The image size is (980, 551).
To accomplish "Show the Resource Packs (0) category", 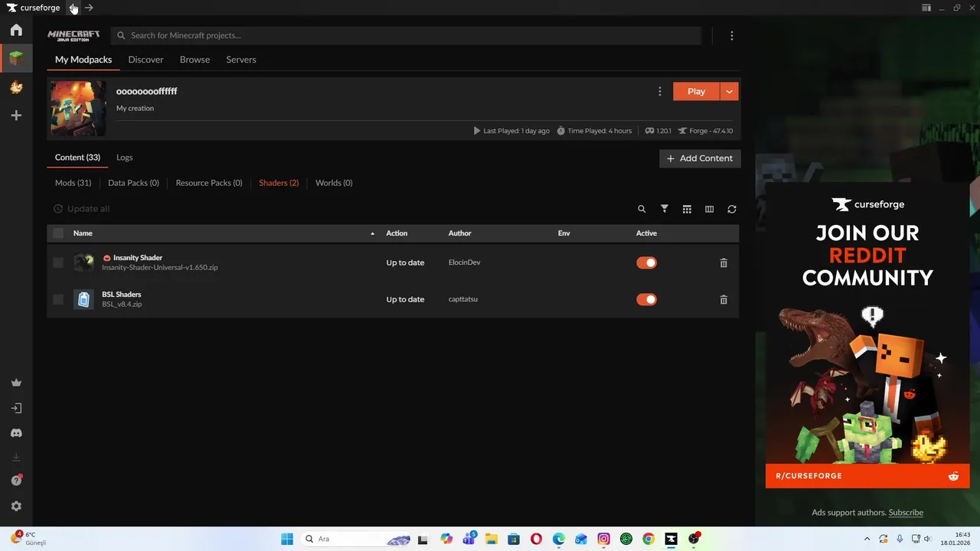I will click(x=209, y=183).
